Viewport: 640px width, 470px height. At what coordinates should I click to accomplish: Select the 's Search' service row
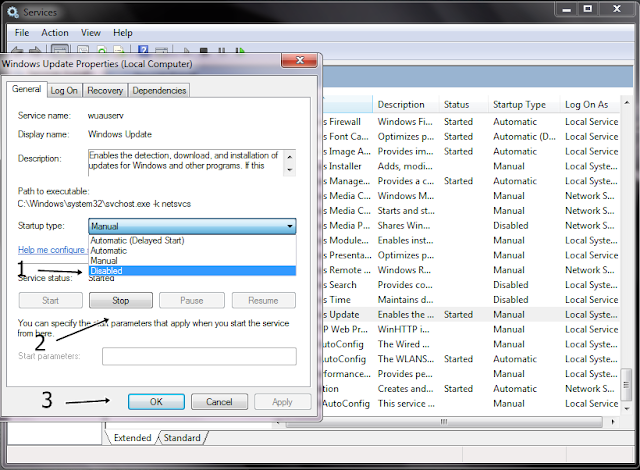[x=471, y=285]
